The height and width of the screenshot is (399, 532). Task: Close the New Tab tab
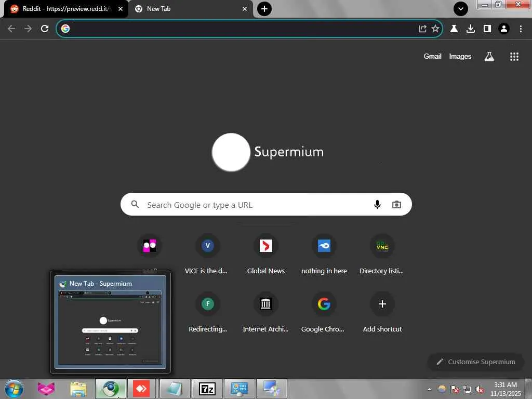(x=245, y=9)
